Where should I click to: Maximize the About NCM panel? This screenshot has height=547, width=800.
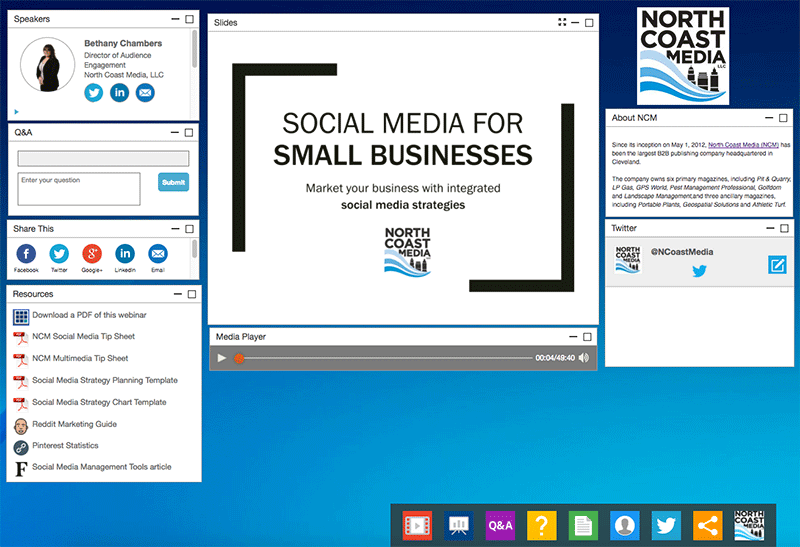pyautogui.click(x=783, y=118)
